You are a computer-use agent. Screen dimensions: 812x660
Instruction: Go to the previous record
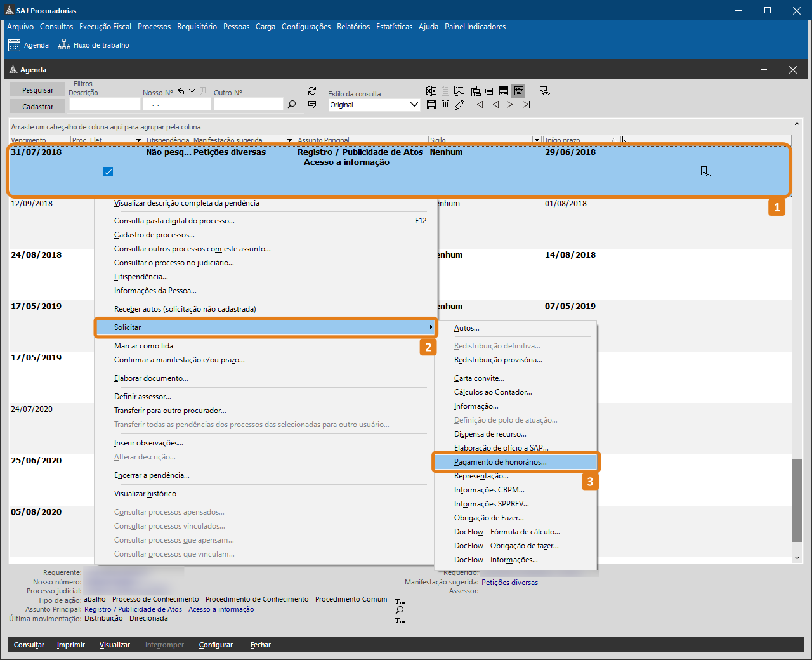coord(495,105)
